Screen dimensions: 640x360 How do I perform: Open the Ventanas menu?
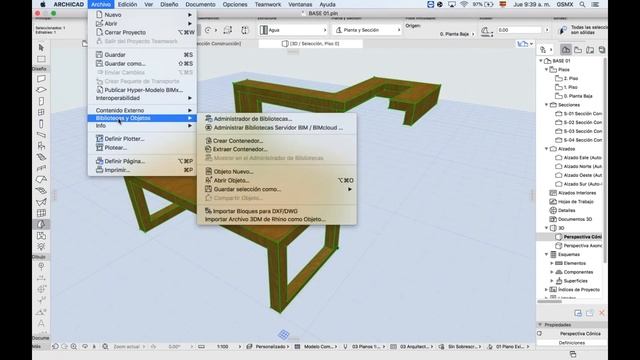tap(300, 4)
